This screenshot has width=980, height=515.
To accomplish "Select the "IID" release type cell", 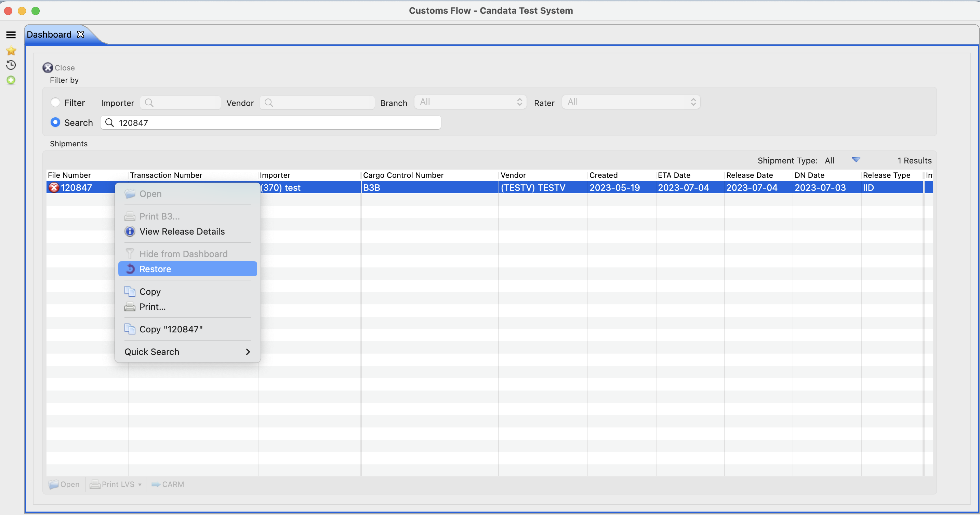I will tap(892, 187).
